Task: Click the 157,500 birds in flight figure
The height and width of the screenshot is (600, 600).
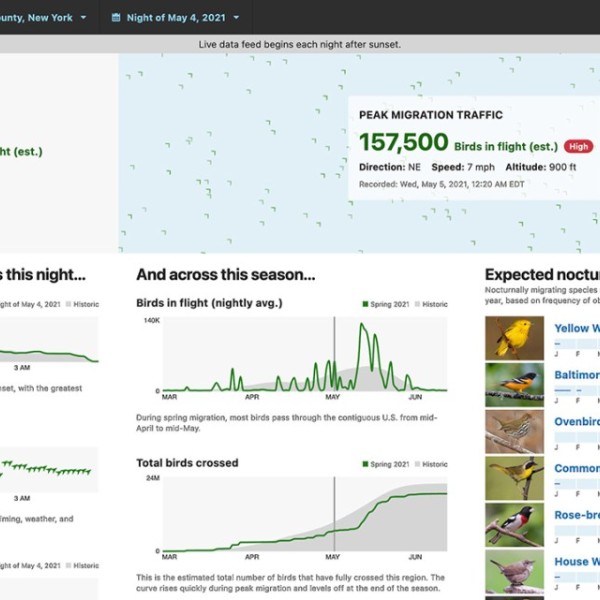Action: click(x=403, y=143)
